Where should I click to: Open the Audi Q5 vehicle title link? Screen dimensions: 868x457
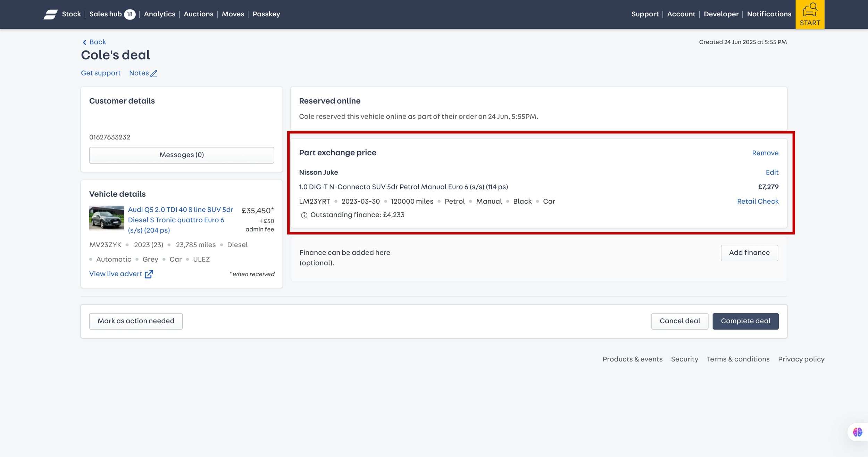click(181, 220)
